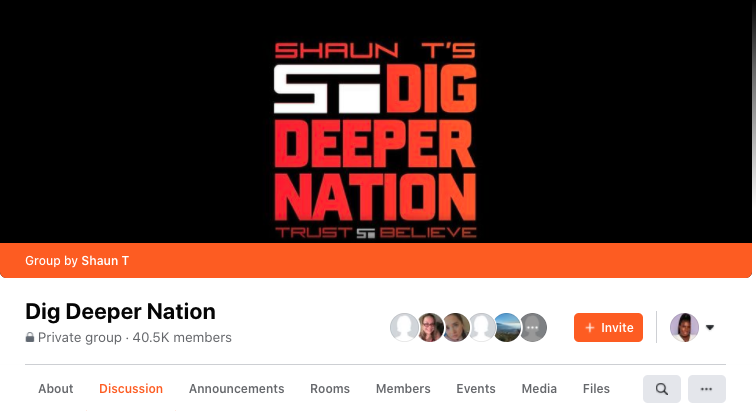Open the Events tab
This screenshot has height=411, width=756.
(476, 389)
